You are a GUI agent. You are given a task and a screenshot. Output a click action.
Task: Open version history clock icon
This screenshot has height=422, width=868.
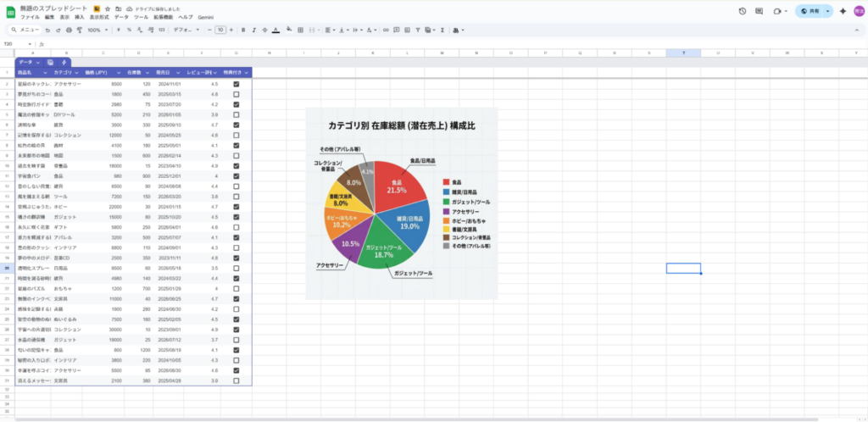pos(743,11)
